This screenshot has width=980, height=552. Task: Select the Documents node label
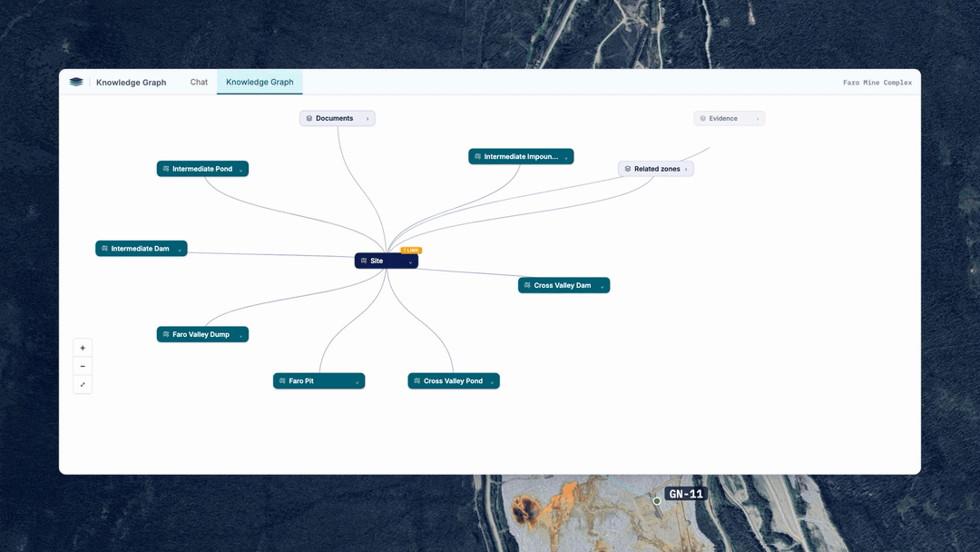click(x=334, y=118)
